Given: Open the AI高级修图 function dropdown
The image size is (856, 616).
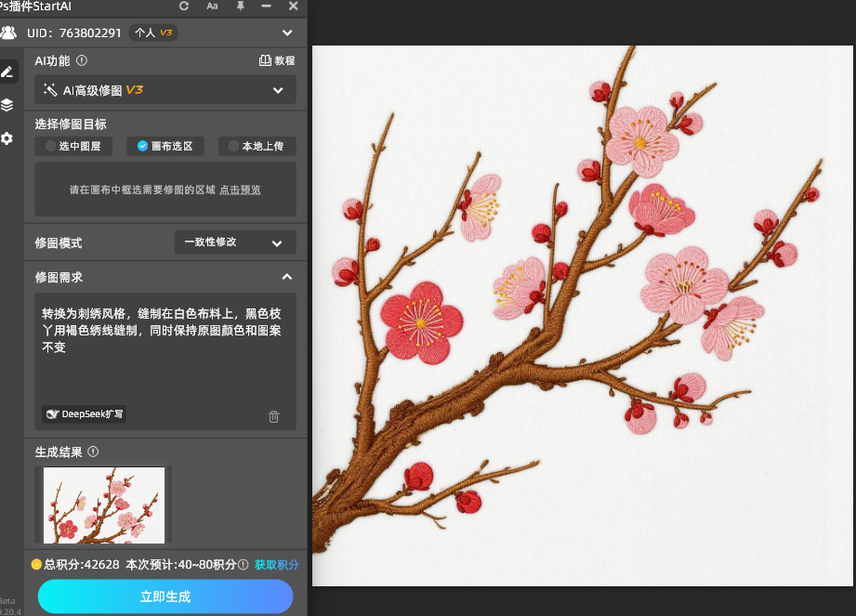Looking at the screenshot, I should pos(165,90).
